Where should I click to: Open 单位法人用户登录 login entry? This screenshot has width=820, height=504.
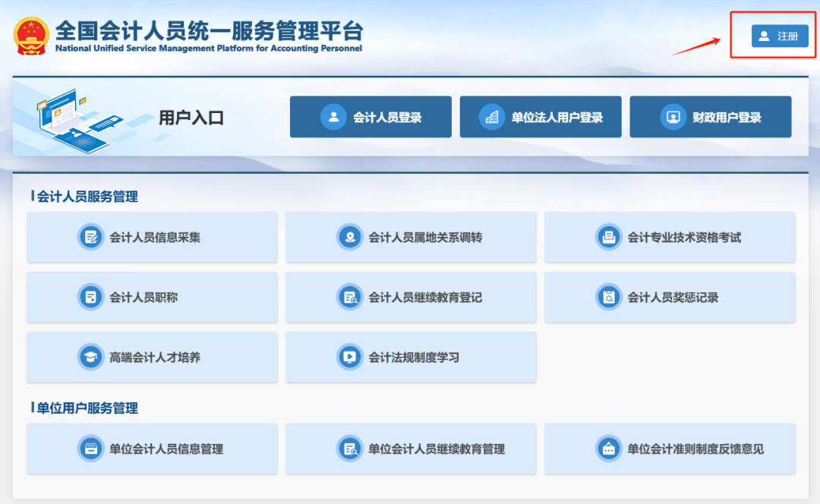click(x=541, y=117)
